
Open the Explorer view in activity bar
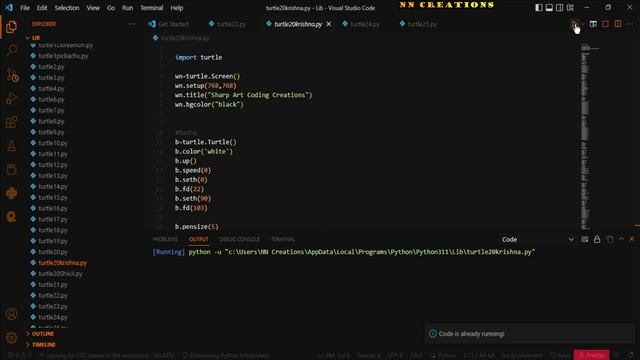click(x=11, y=27)
